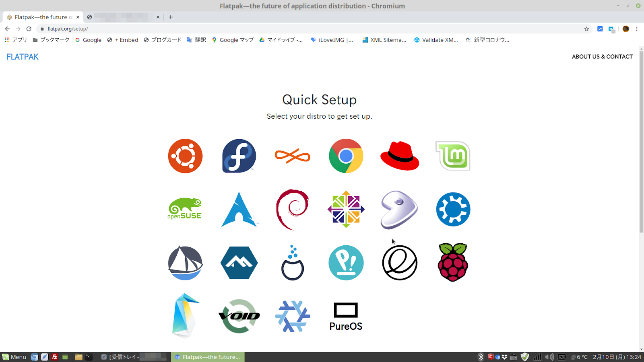Choose the Debian swirl logo
Image resolution: width=644 pixels, height=362 pixels.
click(x=293, y=209)
